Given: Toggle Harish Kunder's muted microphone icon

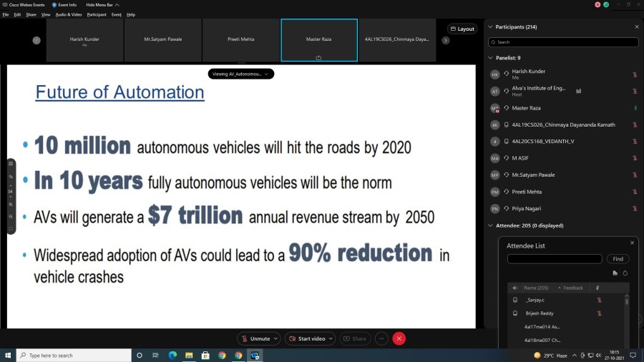Looking at the screenshot, I should [x=635, y=74].
